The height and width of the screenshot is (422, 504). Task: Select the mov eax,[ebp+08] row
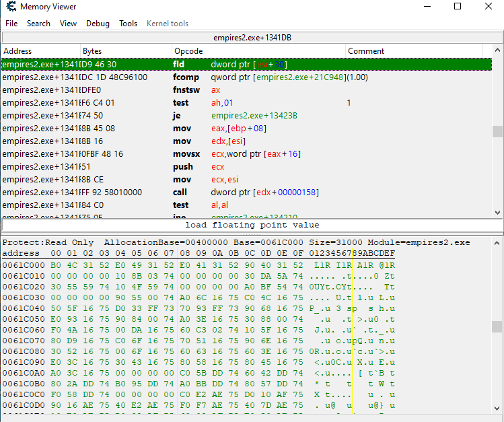point(246,129)
